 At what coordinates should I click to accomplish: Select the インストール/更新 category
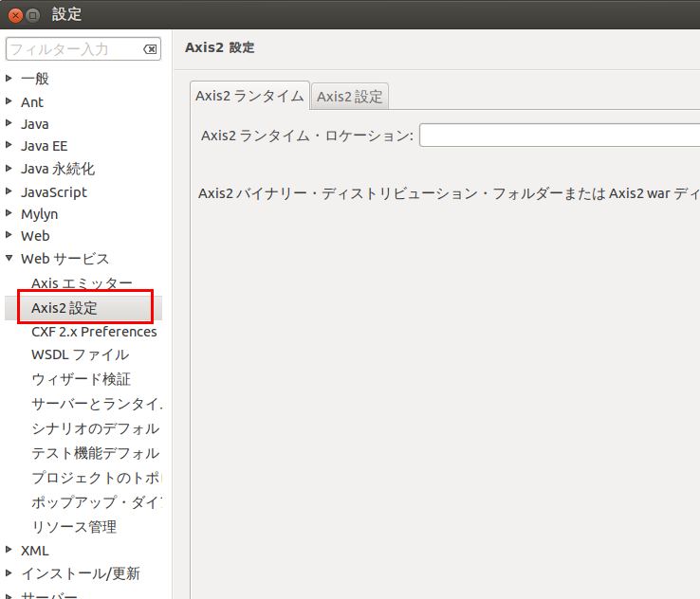tap(81, 573)
